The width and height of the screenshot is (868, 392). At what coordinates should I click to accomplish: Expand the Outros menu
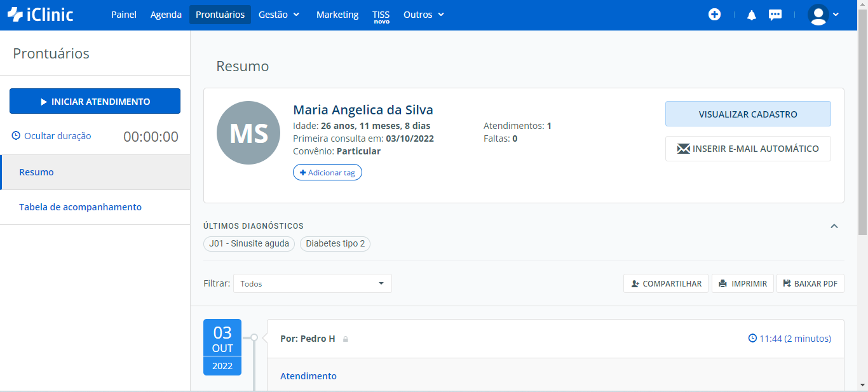coord(424,15)
